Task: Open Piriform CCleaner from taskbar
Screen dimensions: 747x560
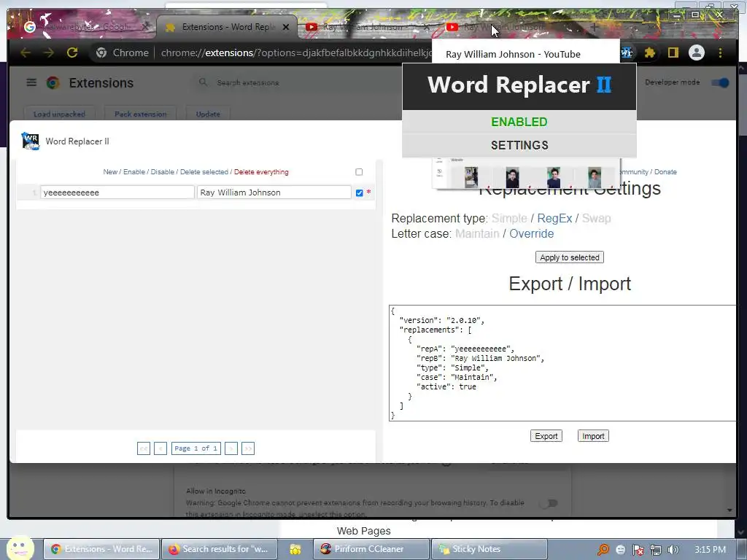Action: click(371, 549)
